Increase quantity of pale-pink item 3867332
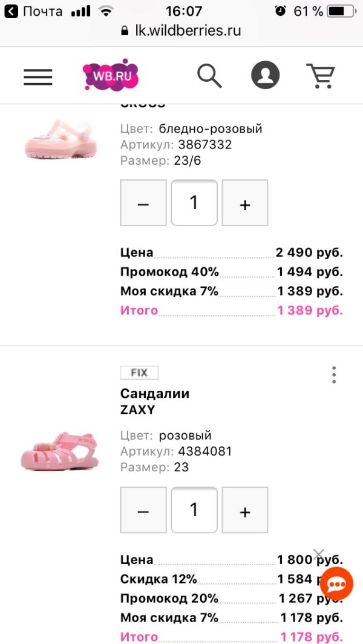The width and height of the screenshot is (363, 644). tap(245, 203)
